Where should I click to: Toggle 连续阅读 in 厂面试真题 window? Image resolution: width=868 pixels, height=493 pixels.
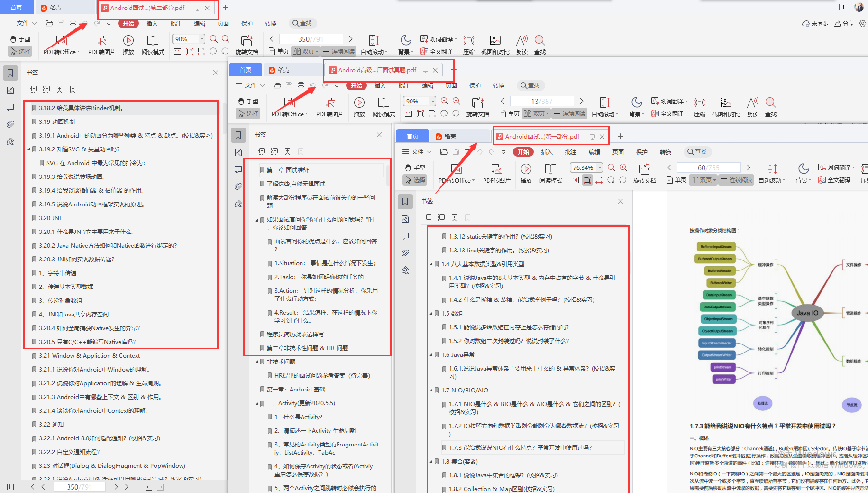[569, 113]
